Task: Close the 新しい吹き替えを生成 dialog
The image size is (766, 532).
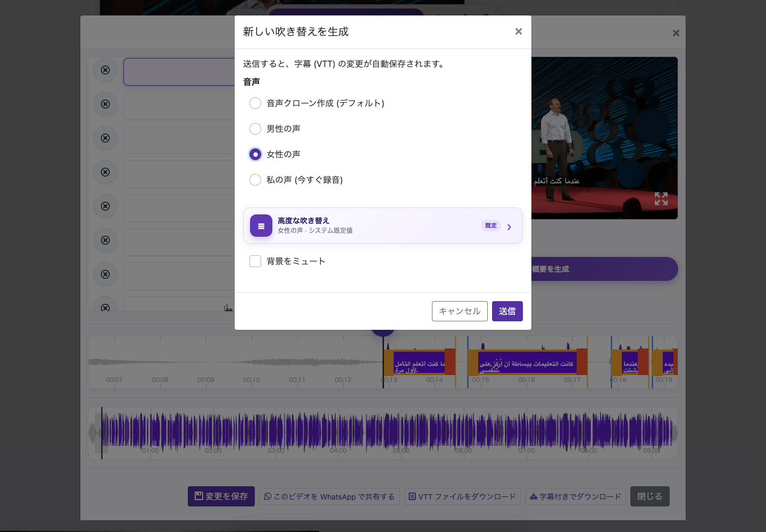Action: 519,31
